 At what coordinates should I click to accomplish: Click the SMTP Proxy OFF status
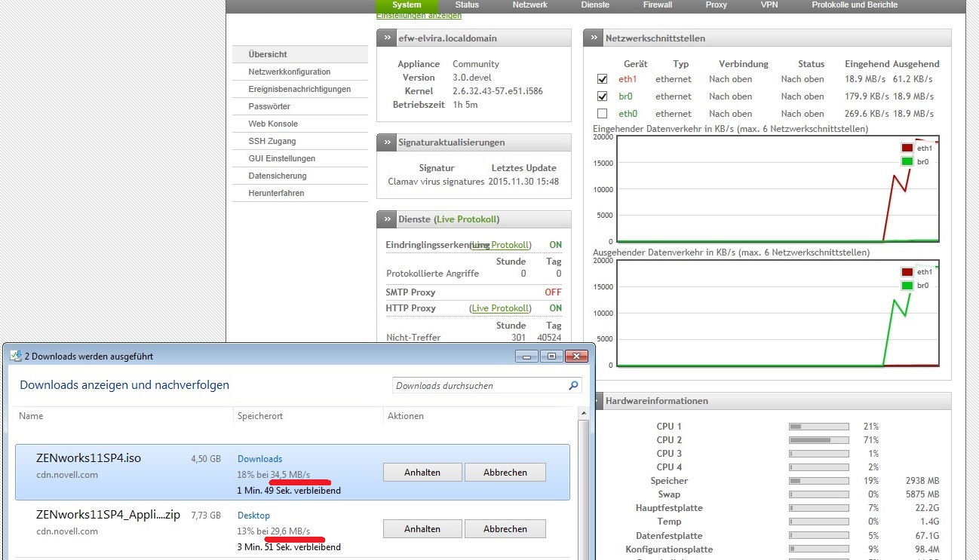[553, 292]
